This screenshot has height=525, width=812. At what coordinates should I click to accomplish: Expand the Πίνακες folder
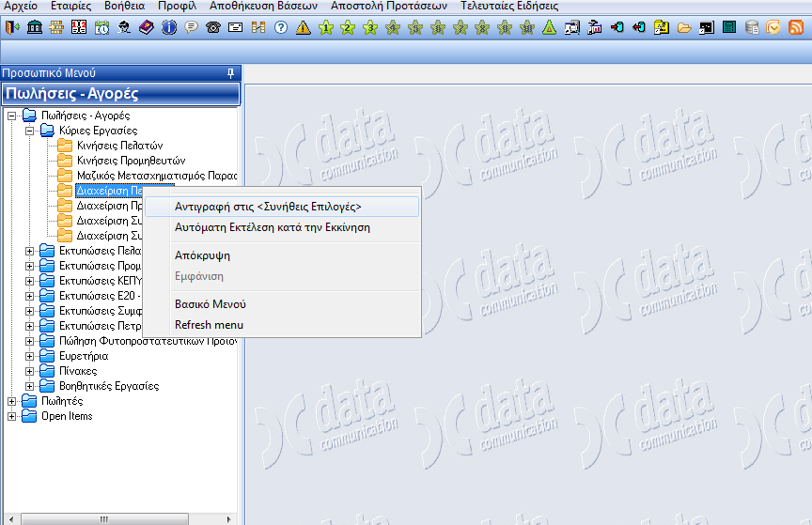pos(29,371)
